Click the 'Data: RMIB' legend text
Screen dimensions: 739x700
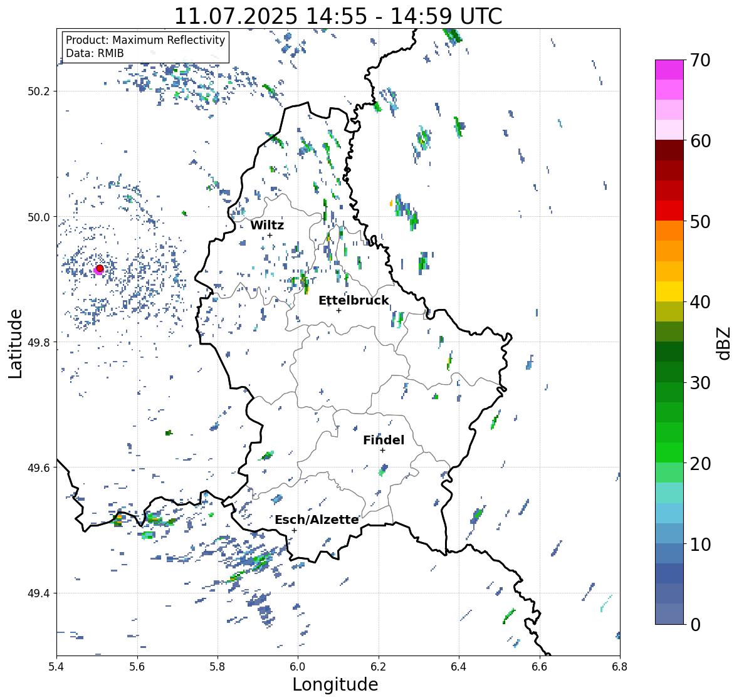point(95,53)
